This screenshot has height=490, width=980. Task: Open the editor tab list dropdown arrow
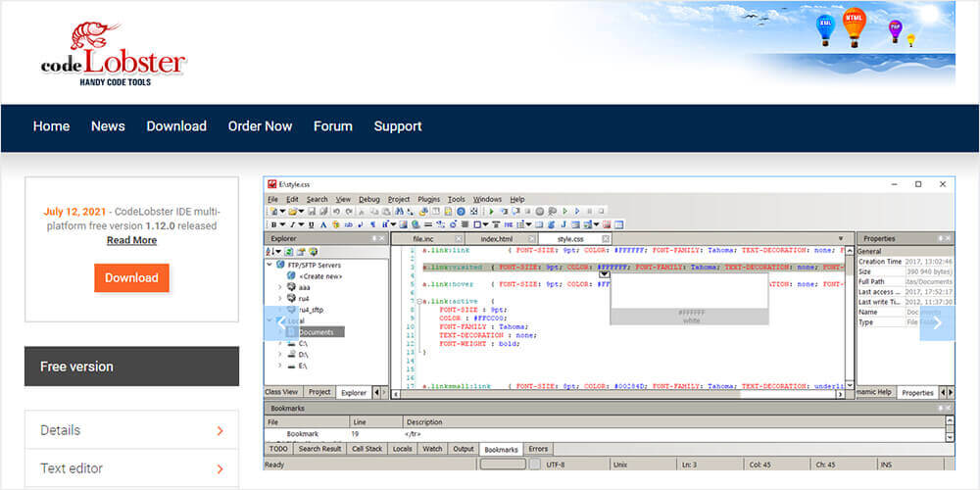click(841, 239)
